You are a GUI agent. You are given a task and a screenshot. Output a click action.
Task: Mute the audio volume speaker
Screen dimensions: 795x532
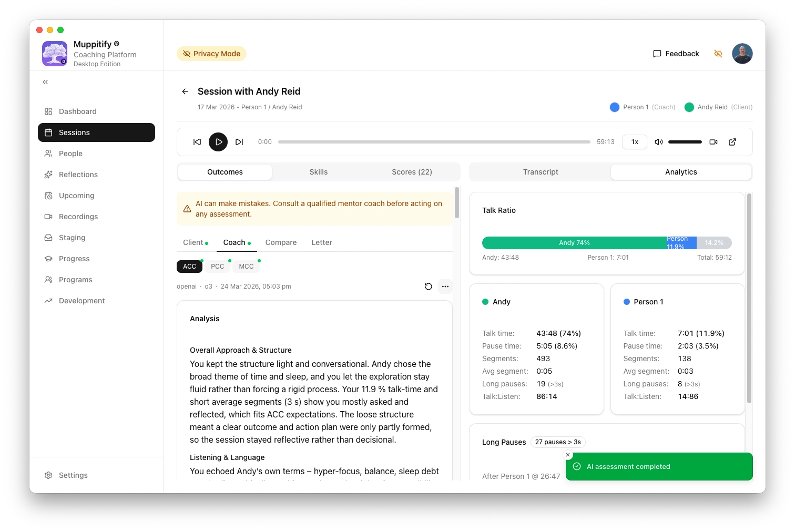[x=658, y=142]
